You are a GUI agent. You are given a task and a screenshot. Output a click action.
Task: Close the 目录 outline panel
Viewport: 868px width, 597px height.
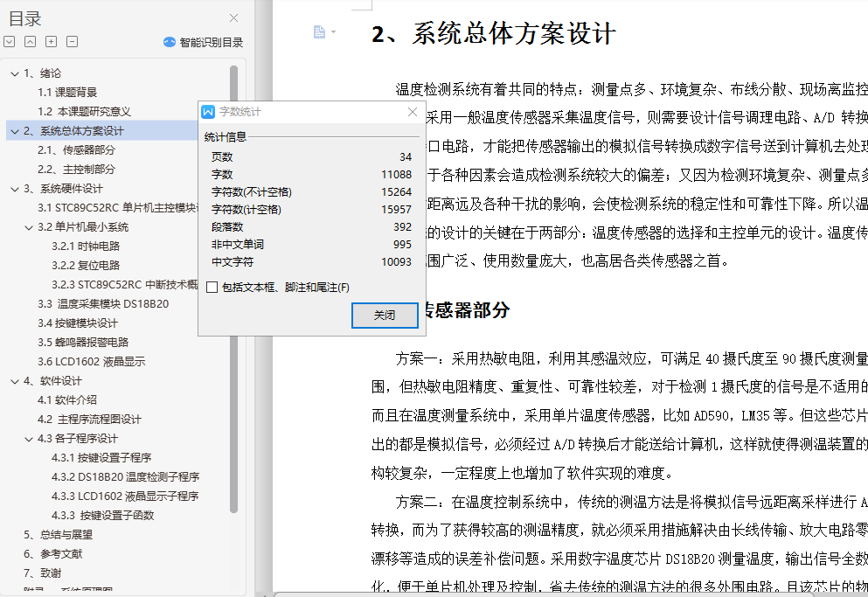point(233,18)
